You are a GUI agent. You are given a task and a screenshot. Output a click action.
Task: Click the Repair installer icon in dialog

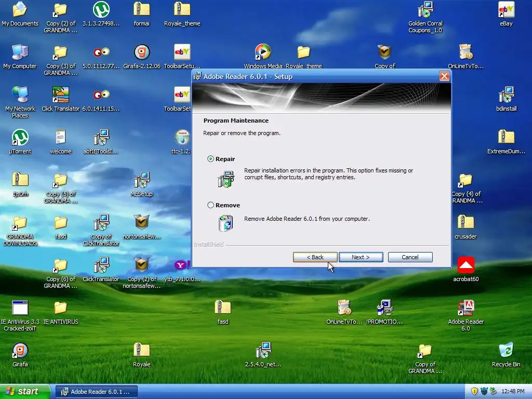[226, 179]
